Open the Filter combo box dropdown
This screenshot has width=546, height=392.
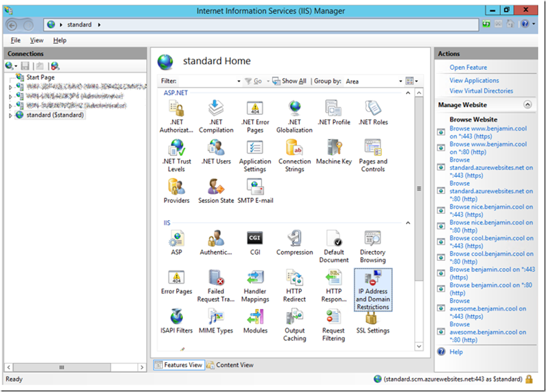[x=239, y=81]
